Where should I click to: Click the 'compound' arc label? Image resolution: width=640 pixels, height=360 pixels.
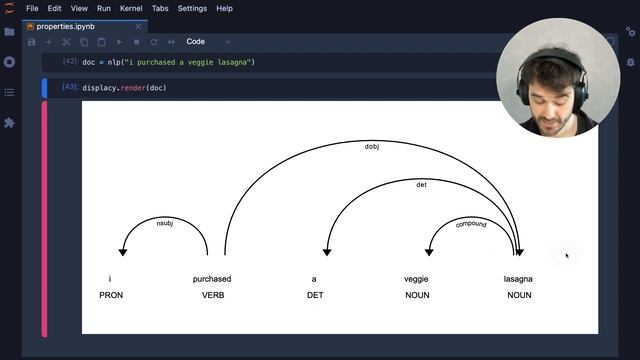pos(471,224)
